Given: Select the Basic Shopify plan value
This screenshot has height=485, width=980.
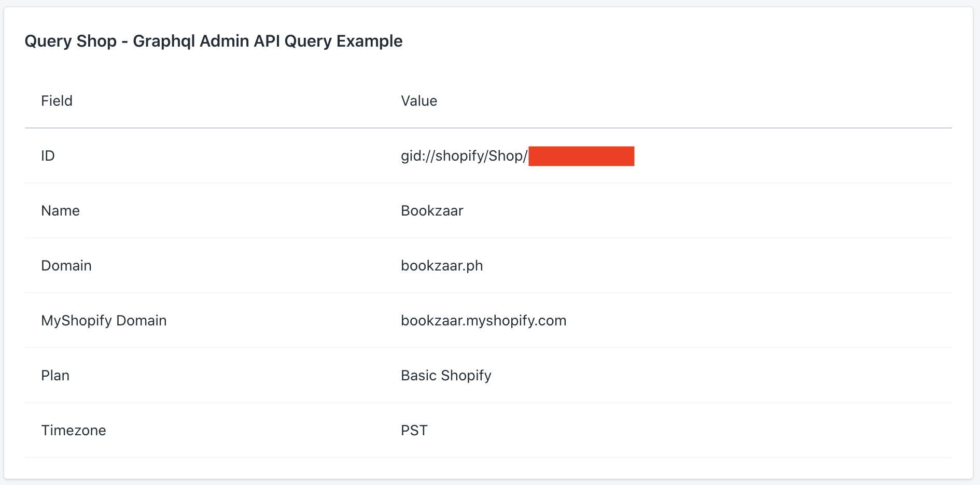Looking at the screenshot, I should 446,376.
